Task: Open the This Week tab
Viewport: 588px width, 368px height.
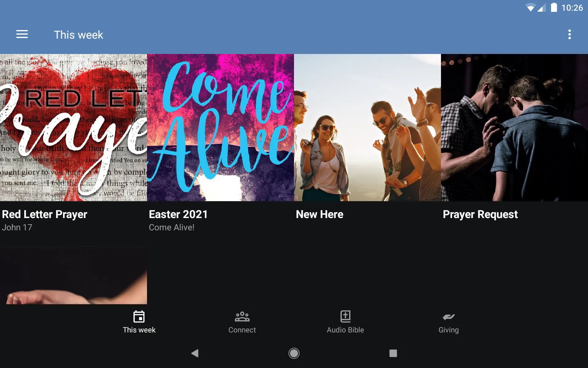Action: pyautogui.click(x=139, y=322)
